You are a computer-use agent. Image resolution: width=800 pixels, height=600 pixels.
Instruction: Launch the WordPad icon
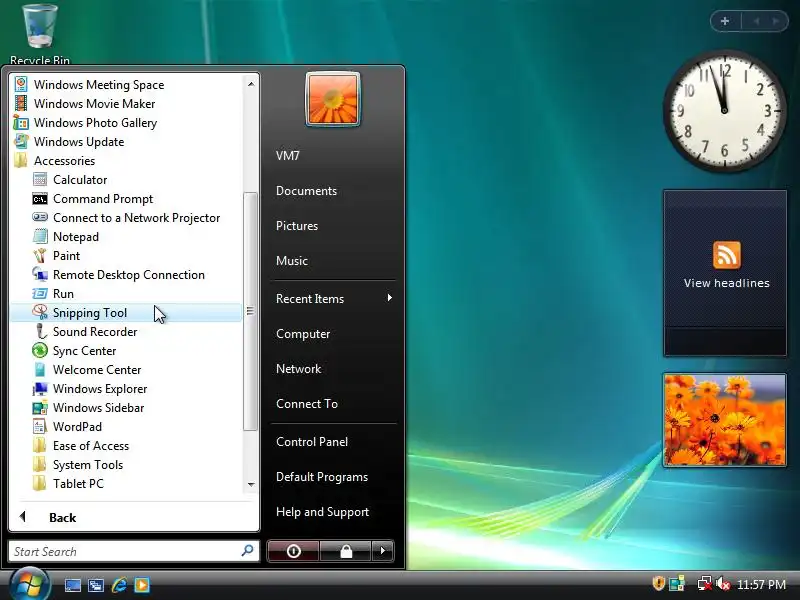click(x=40, y=427)
